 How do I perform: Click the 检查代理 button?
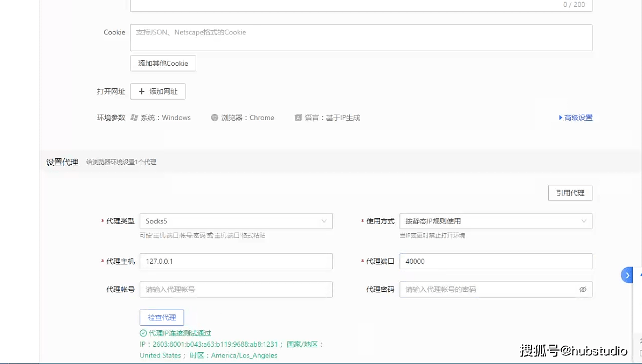[162, 317]
